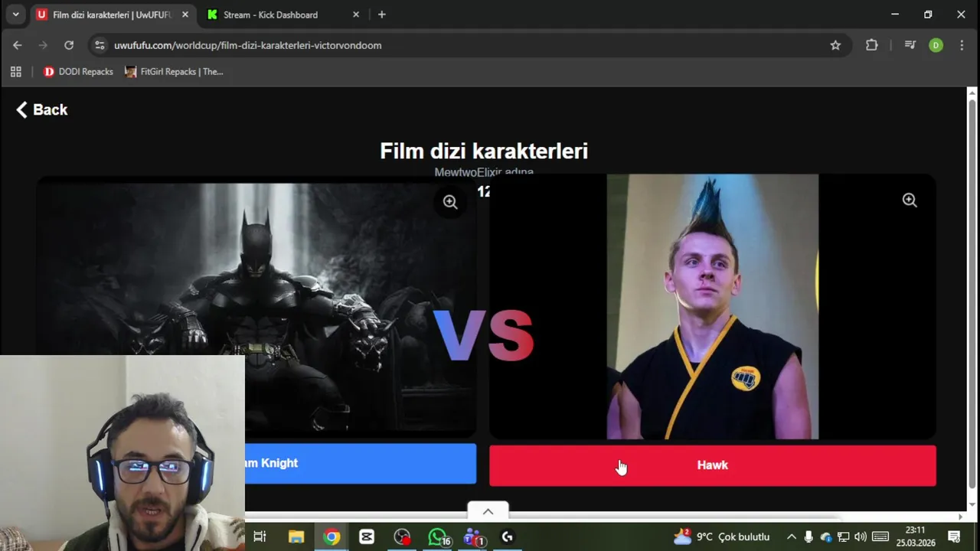Zoom the Hawk image with the magnifier icon
Image resolution: width=980 pixels, height=551 pixels.
(910, 200)
